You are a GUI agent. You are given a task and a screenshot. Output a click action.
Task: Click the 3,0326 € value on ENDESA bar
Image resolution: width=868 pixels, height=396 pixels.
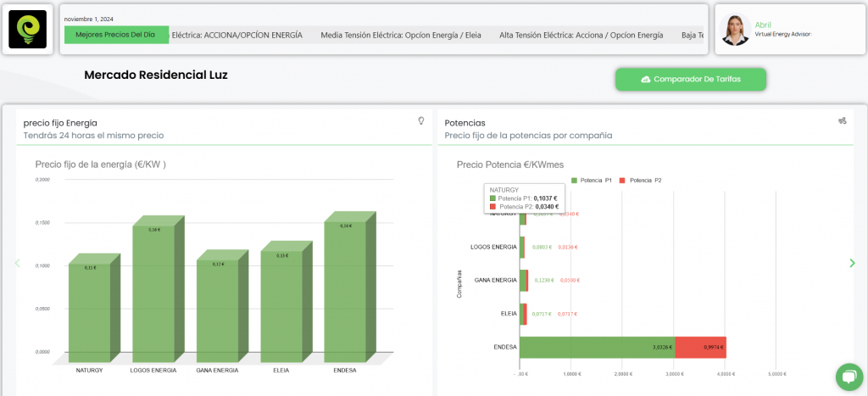[x=662, y=348]
